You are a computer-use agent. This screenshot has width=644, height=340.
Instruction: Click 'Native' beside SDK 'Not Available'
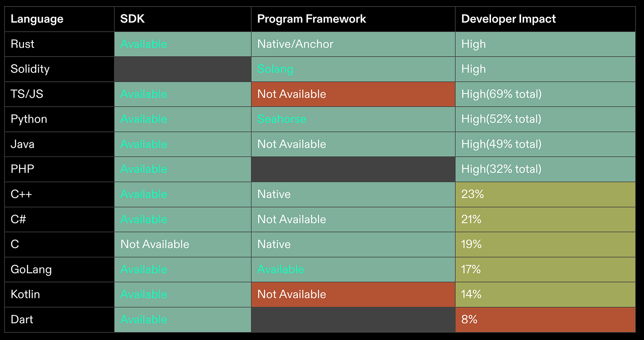[274, 244]
